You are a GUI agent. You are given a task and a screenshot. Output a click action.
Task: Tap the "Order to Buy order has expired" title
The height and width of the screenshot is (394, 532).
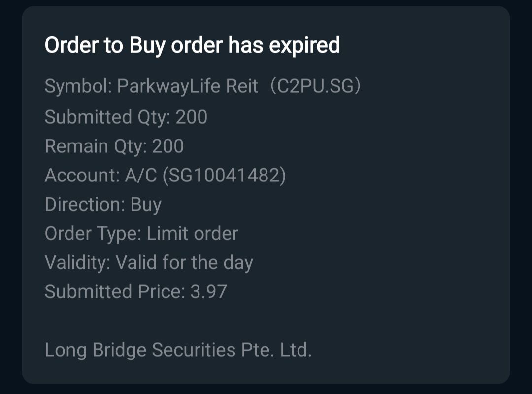192,46
